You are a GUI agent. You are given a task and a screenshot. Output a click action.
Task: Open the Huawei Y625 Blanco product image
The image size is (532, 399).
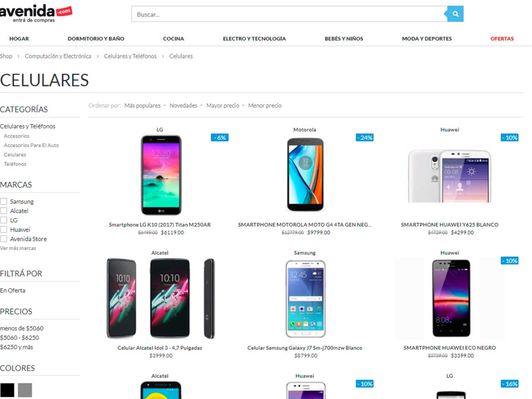click(x=450, y=176)
